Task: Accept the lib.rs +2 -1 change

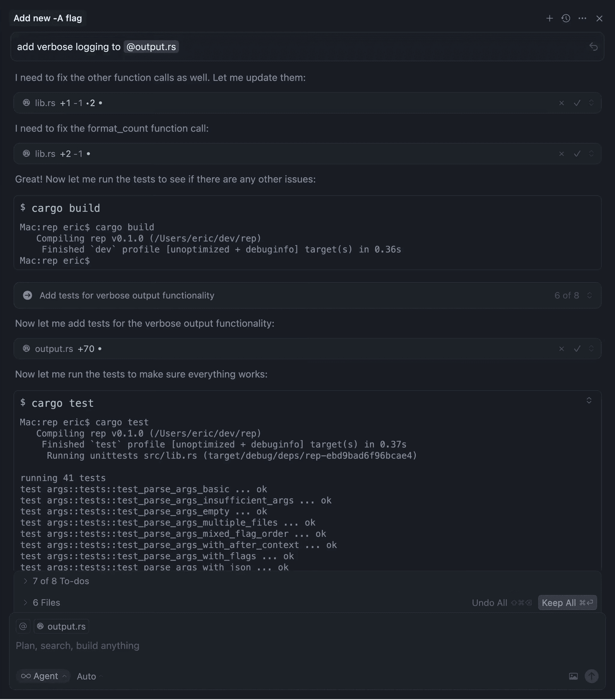Action: point(577,154)
